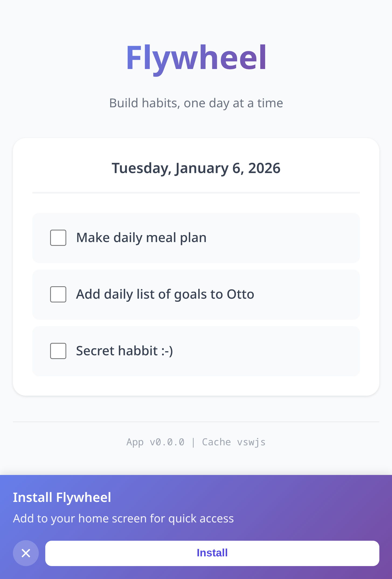Click the footer divider line above version info
The height and width of the screenshot is (579, 392).
(196, 422)
